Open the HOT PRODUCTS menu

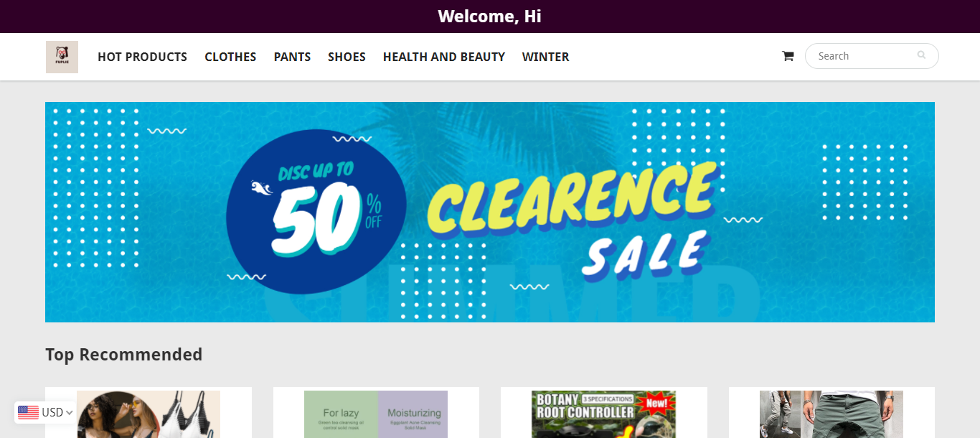[x=142, y=57]
